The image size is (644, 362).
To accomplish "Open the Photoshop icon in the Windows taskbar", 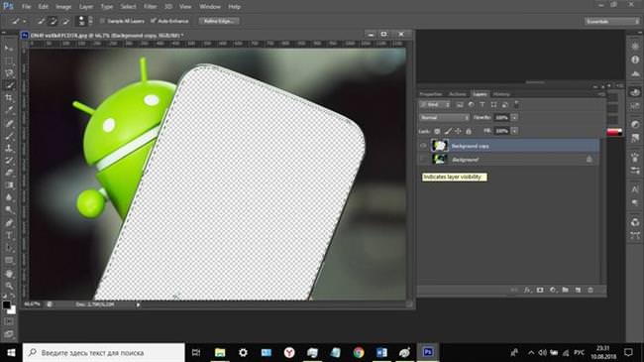I will click(x=428, y=352).
